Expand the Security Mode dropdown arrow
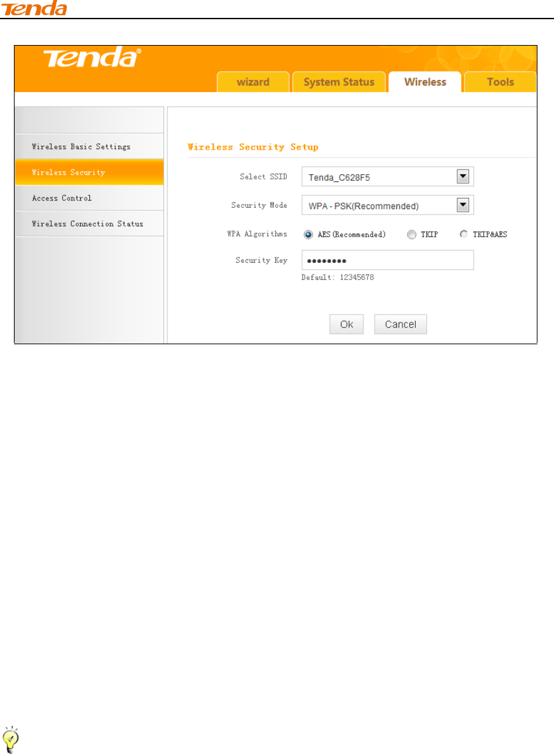This screenshot has width=554, height=756. (463, 205)
